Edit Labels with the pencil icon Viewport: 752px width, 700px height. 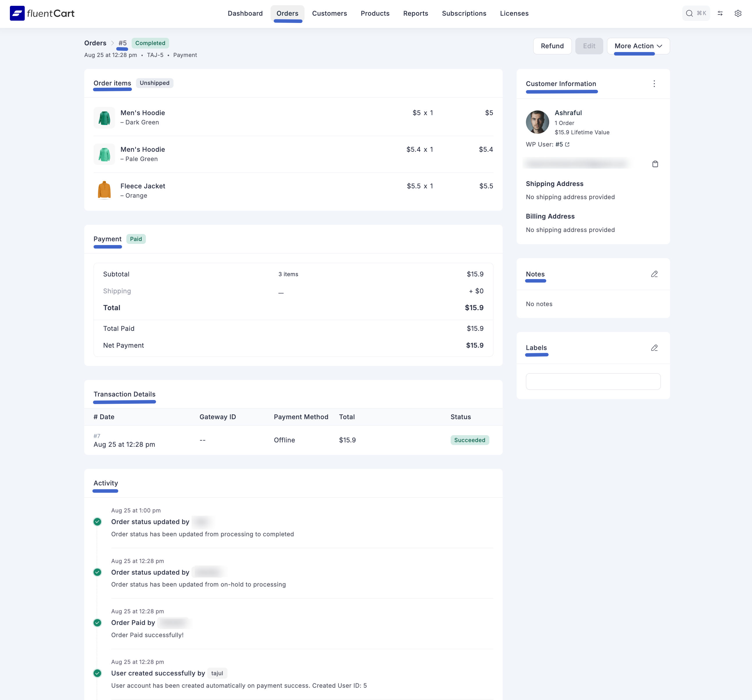[x=654, y=348]
